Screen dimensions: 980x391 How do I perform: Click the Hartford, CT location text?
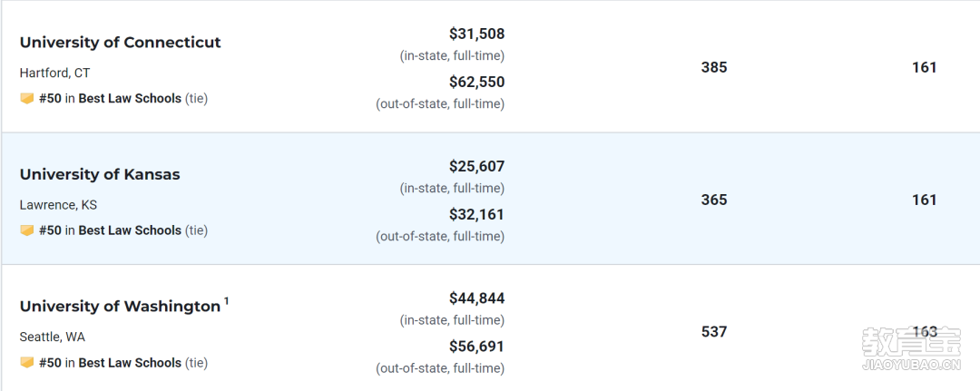pyautogui.click(x=55, y=73)
